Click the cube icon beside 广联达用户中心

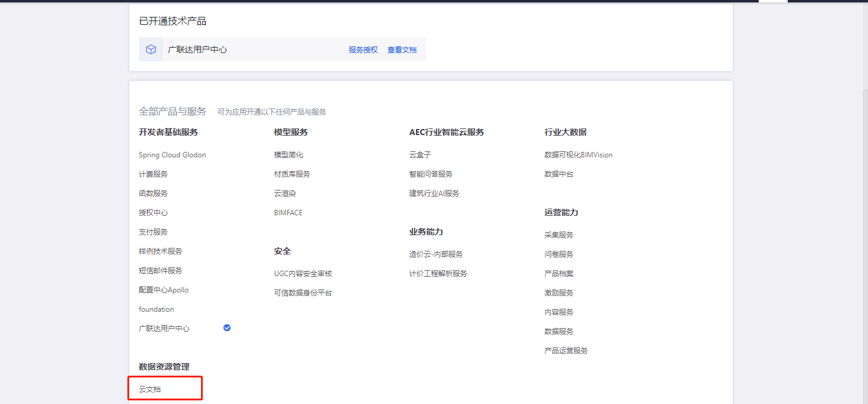click(x=151, y=49)
